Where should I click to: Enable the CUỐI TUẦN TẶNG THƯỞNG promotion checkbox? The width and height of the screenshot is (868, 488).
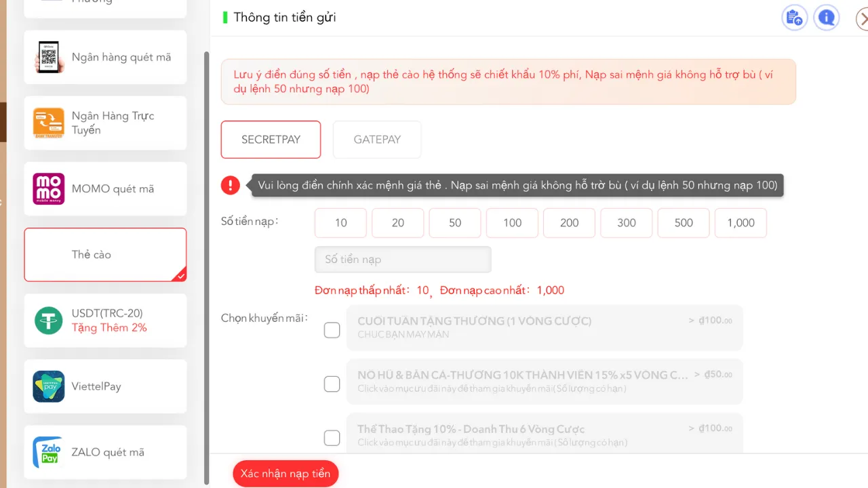(x=332, y=330)
